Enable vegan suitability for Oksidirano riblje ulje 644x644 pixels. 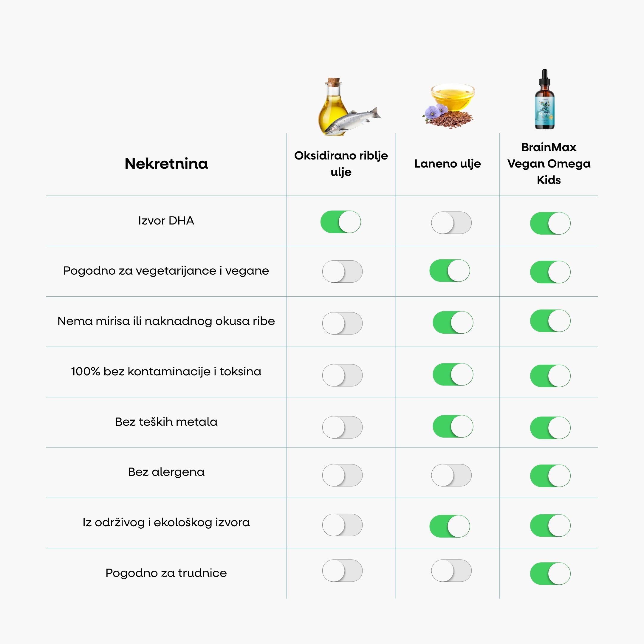click(x=342, y=271)
